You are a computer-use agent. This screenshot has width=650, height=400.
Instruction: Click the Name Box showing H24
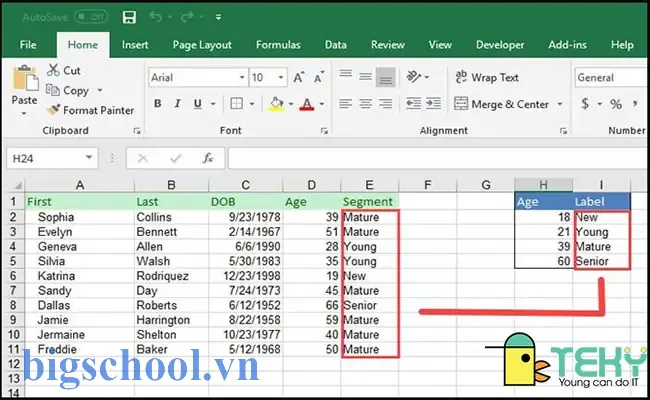pyautogui.click(x=52, y=158)
